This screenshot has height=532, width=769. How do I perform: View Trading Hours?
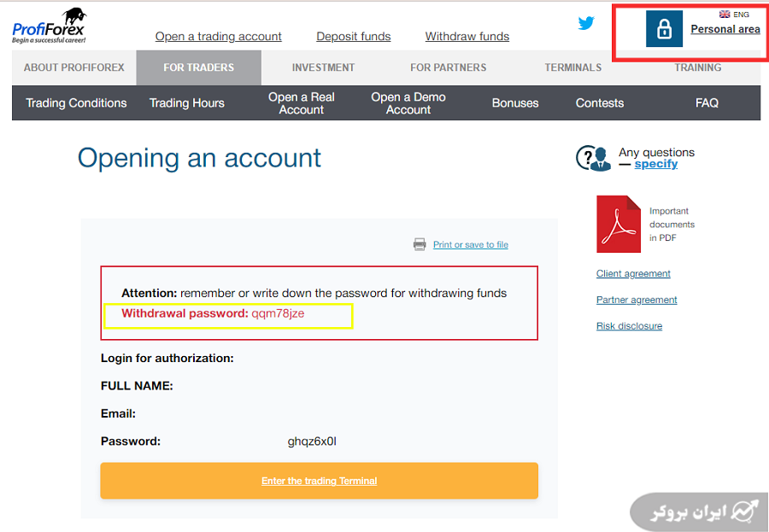pos(187,103)
